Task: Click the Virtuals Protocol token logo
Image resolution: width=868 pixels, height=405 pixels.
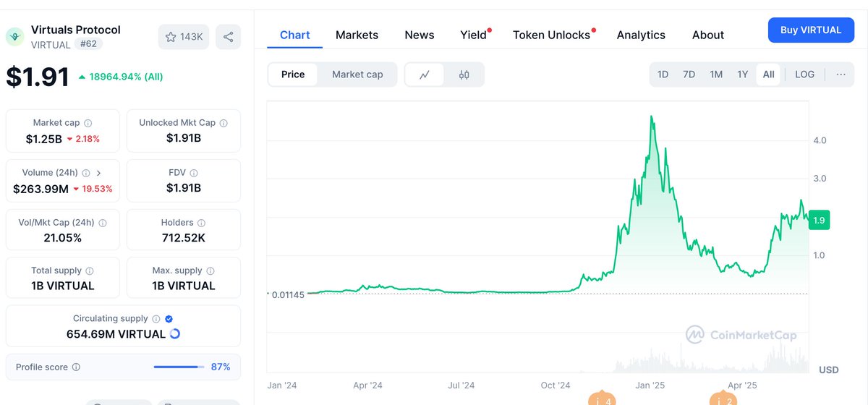Action: click(14, 37)
